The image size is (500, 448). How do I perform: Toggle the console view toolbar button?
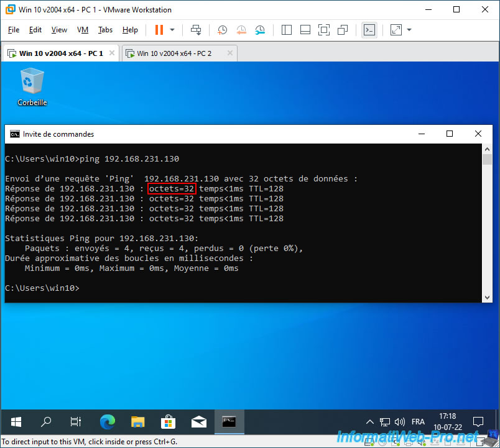pyautogui.click(x=369, y=30)
